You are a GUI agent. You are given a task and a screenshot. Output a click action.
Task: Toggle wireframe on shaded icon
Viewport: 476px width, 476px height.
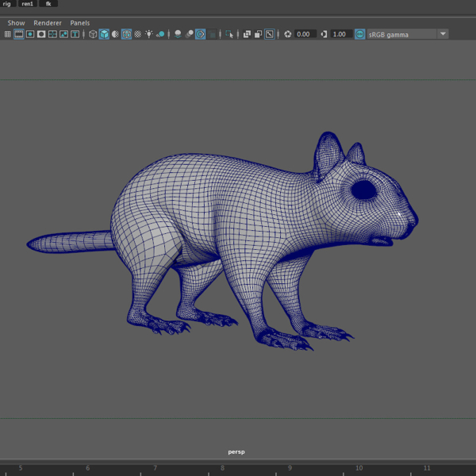pyautogui.click(x=127, y=34)
